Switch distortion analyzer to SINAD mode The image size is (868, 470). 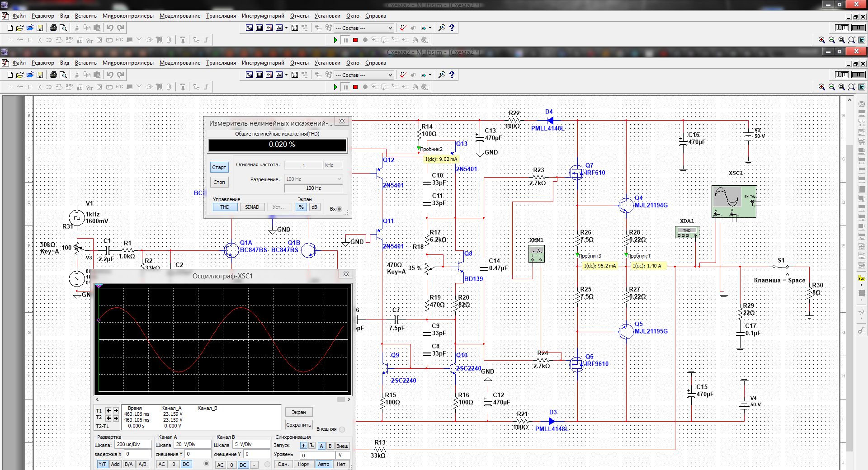click(x=252, y=207)
